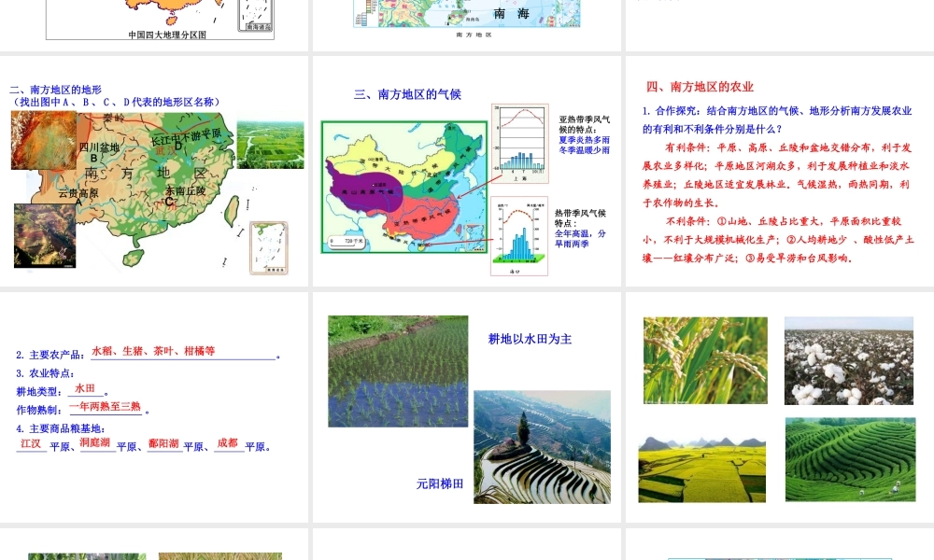Click the red answer 江汉
Viewport: 934px width, 560px height.
coord(31,443)
